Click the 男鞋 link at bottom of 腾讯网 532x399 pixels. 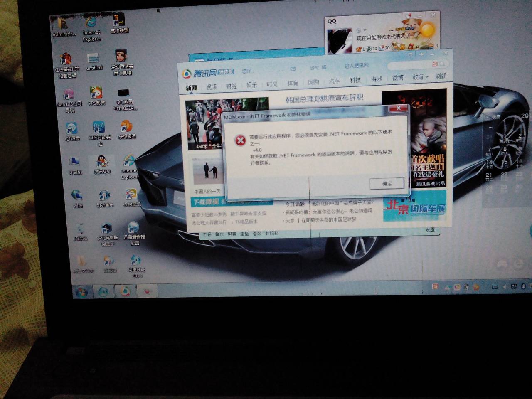232,234
